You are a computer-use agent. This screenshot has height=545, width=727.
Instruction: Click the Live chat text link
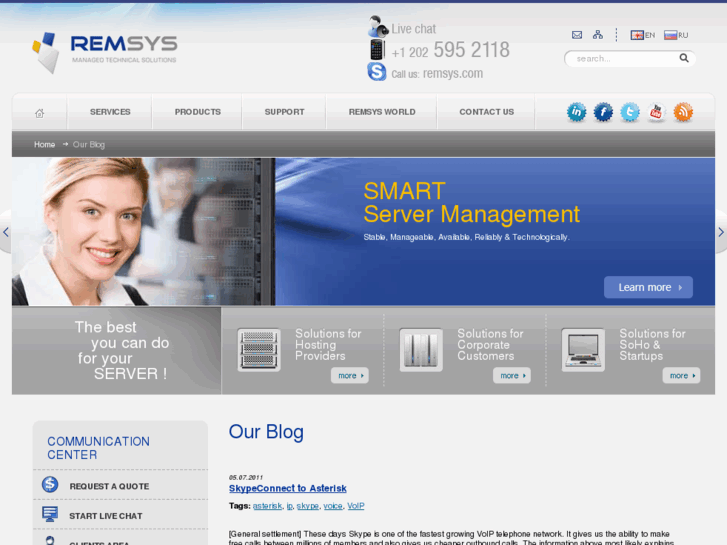[x=414, y=29]
